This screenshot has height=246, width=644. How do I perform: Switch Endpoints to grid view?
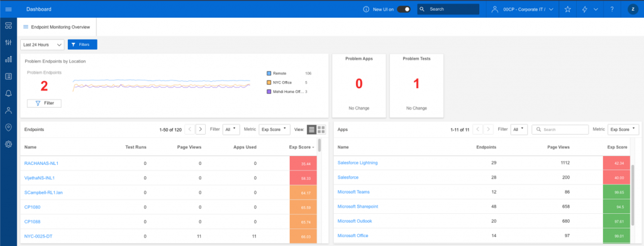[321, 130]
